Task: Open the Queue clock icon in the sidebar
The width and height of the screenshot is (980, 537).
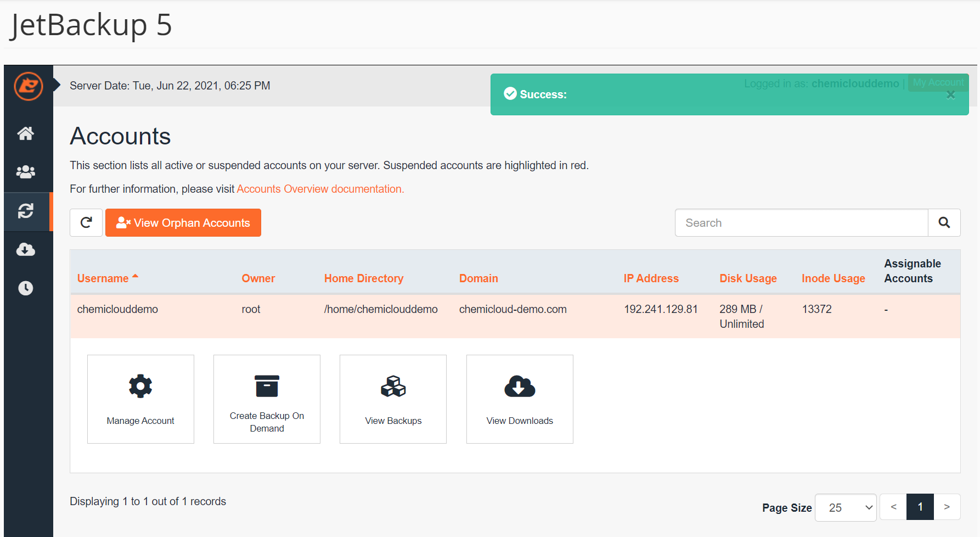Action: [x=25, y=288]
